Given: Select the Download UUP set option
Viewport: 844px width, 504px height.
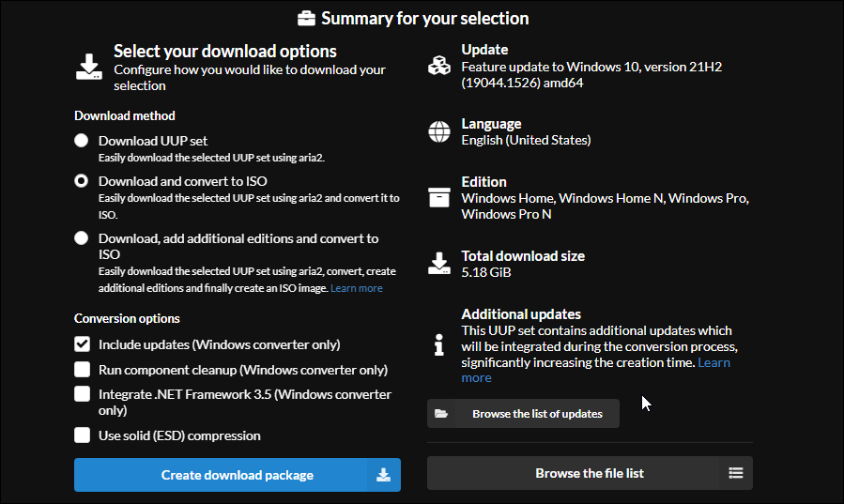Looking at the screenshot, I should click(82, 141).
